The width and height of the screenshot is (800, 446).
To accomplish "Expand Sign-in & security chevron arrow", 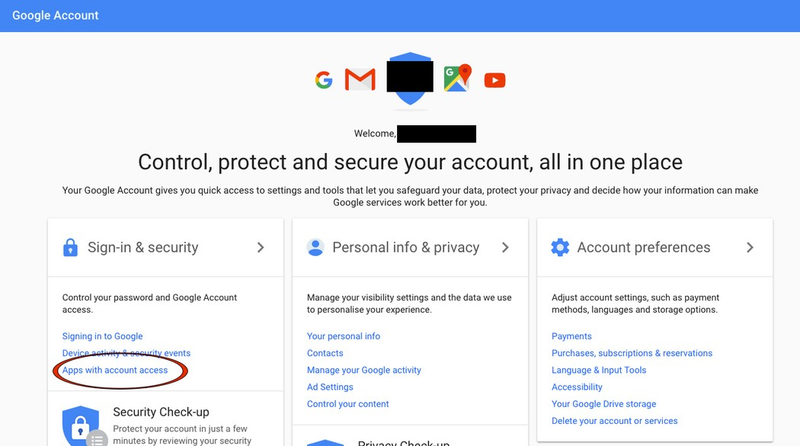I will tap(261, 247).
